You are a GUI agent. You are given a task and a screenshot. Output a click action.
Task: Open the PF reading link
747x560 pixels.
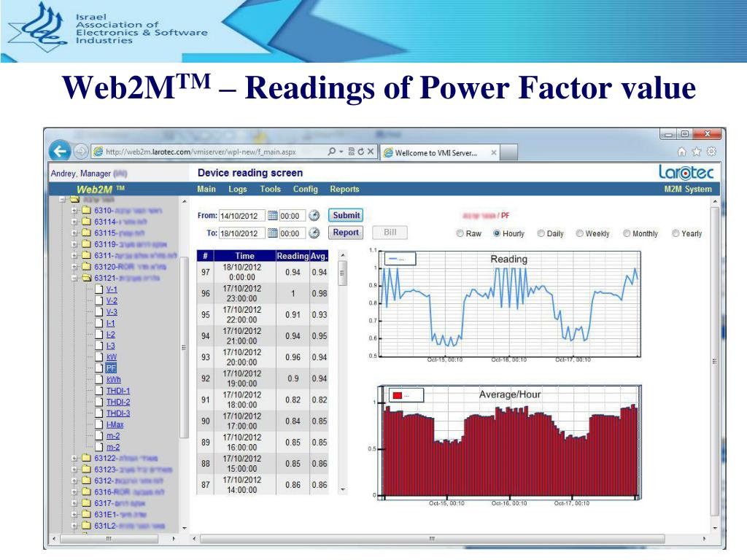[111, 367]
